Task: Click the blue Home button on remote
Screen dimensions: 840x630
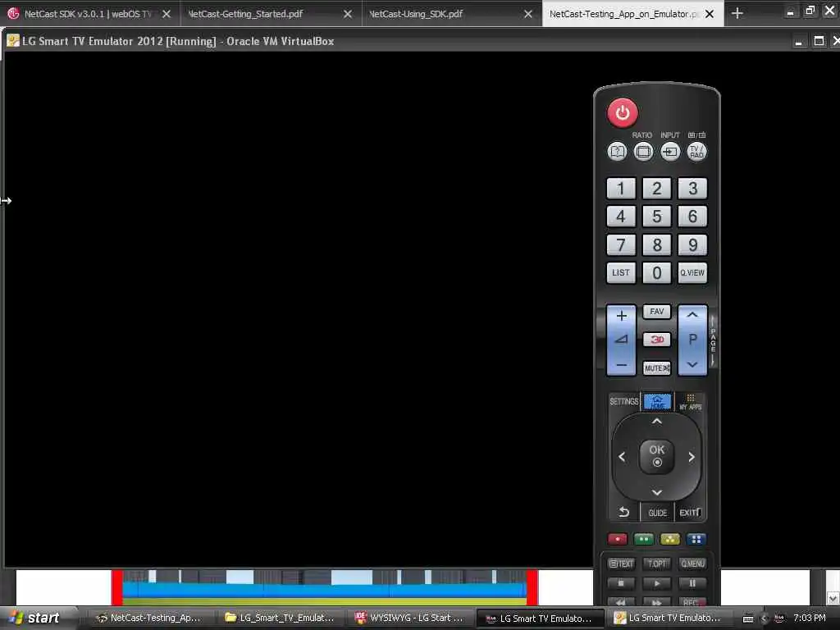Action: pyautogui.click(x=657, y=402)
